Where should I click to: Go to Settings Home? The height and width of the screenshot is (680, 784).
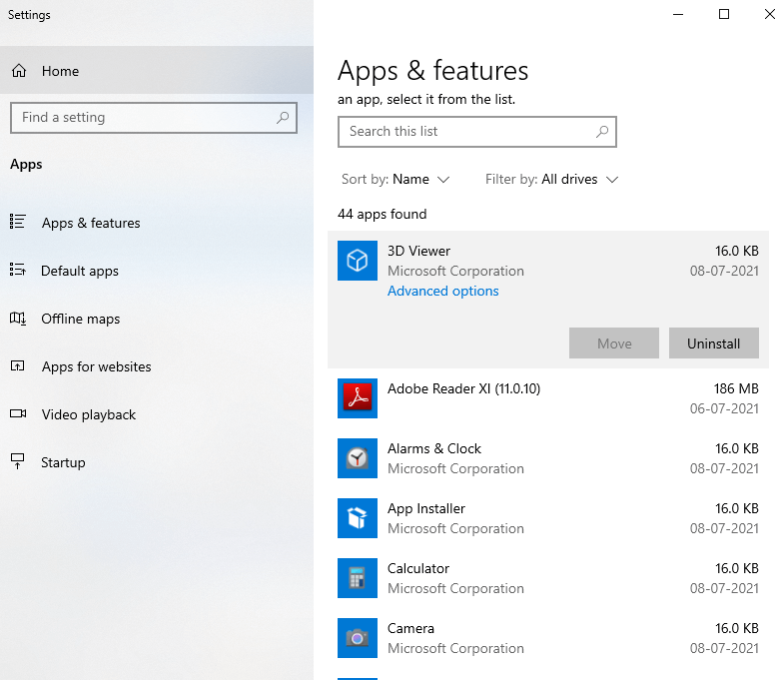pyautogui.click(x=157, y=71)
